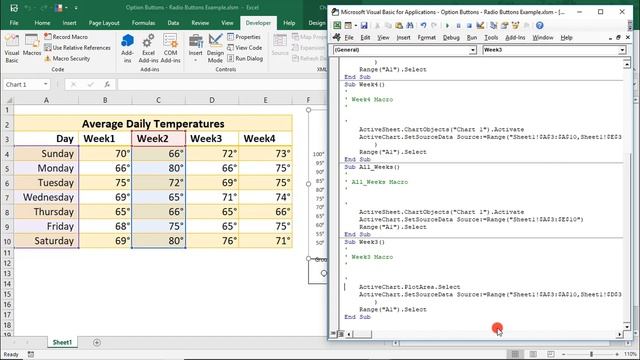The height and width of the screenshot is (360, 640).
Task: Open Macro Security settings
Action: click(67, 58)
